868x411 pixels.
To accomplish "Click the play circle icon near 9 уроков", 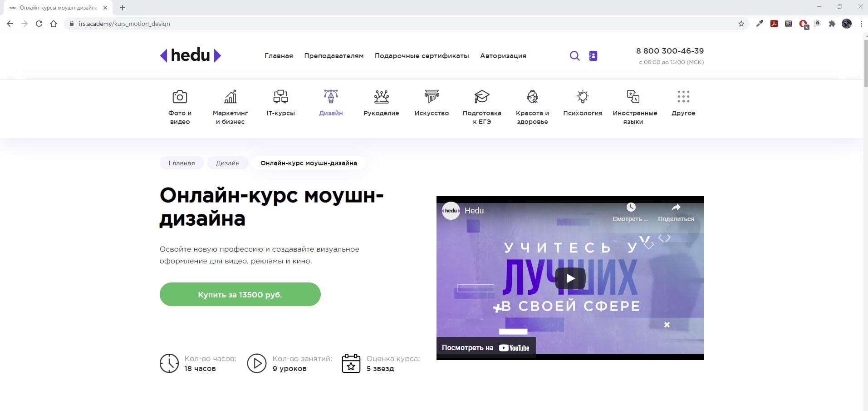I will click(257, 363).
